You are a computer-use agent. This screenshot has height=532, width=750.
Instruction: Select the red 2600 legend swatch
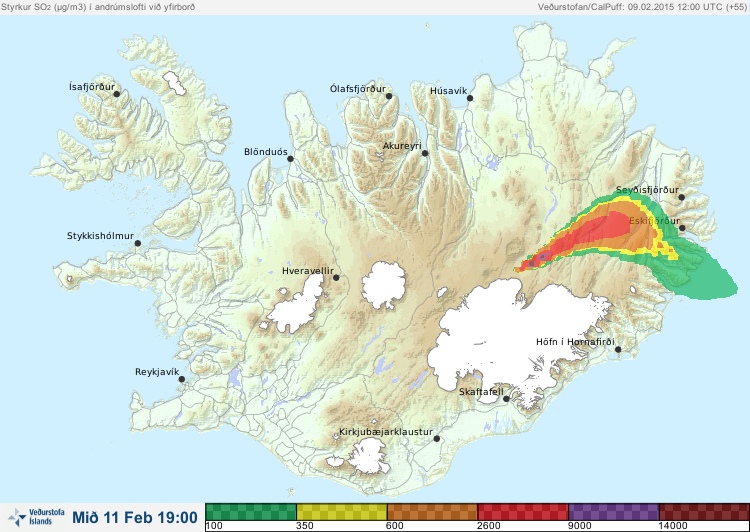pyautogui.click(x=523, y=511)
